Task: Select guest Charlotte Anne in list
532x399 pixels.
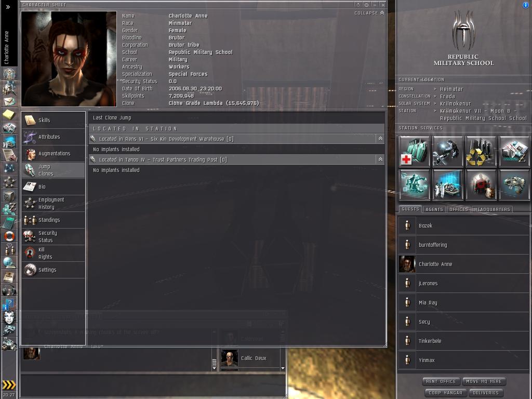Action: coord(464,264)
